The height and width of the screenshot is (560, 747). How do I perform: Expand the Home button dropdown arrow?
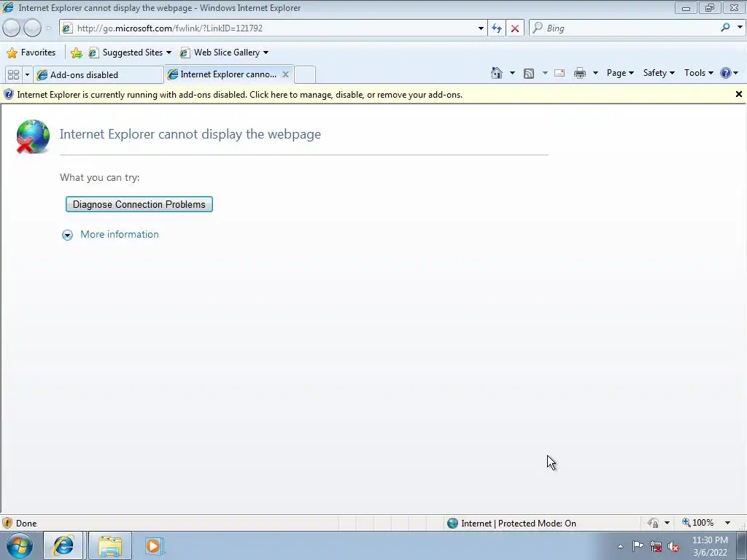(512, 73)
